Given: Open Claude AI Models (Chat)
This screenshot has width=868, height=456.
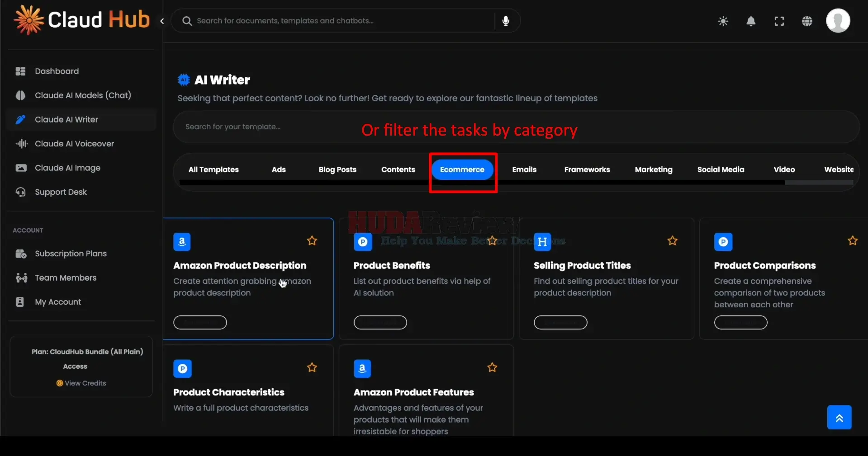Looking at the screenshot, I should [x=81, y=95].
